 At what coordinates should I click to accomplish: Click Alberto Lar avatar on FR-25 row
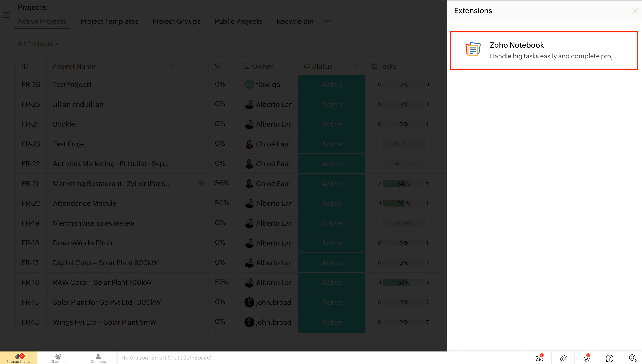[x=249, y=104]
